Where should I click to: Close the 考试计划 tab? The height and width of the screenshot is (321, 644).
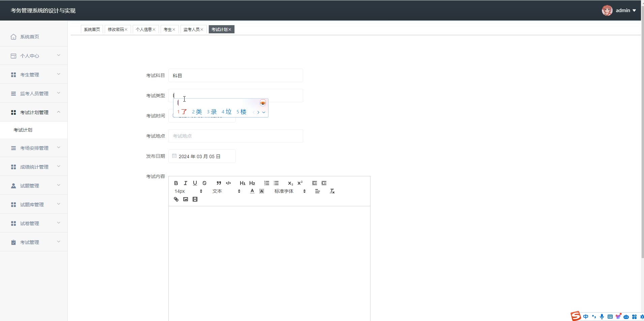coord(230,30)
